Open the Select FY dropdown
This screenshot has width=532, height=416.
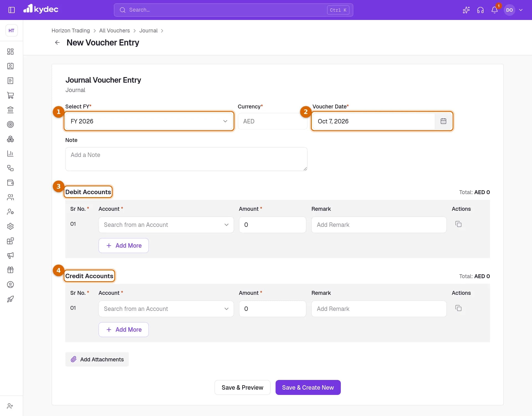(x=149, y=121)
